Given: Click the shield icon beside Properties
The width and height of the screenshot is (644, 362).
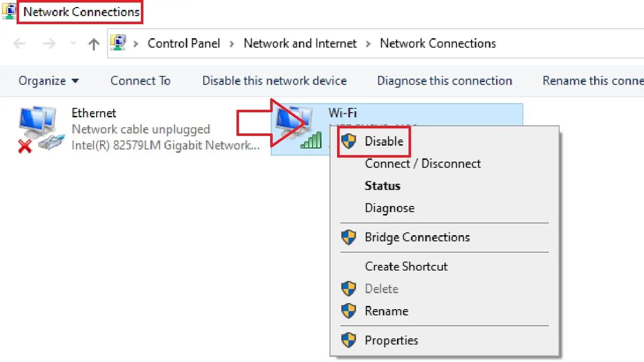Looking at the screenshot, I should (349, 340).
